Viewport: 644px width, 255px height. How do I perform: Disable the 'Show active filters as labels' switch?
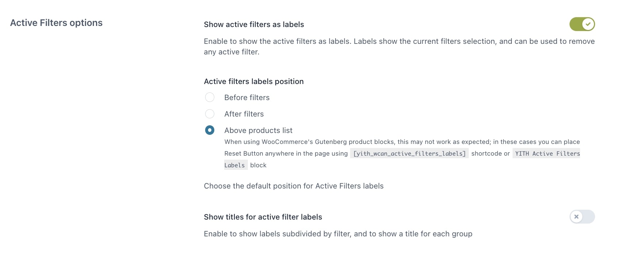point(582,24)
